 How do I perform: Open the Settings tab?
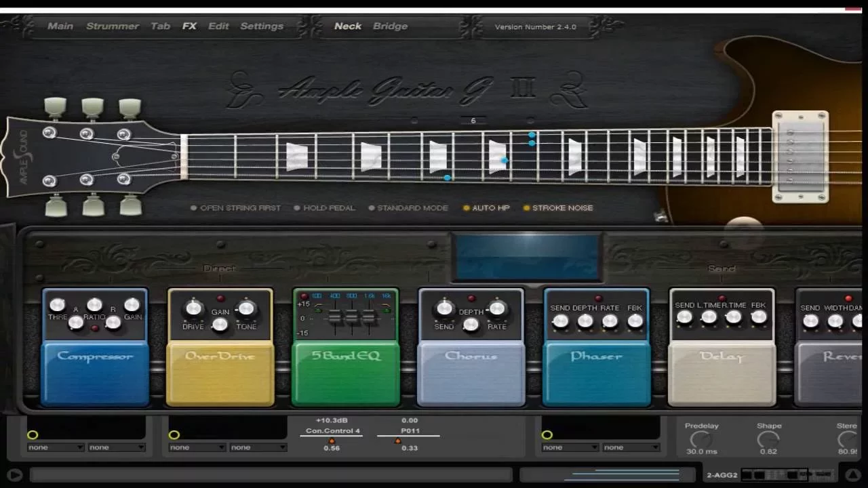point(262,26)
